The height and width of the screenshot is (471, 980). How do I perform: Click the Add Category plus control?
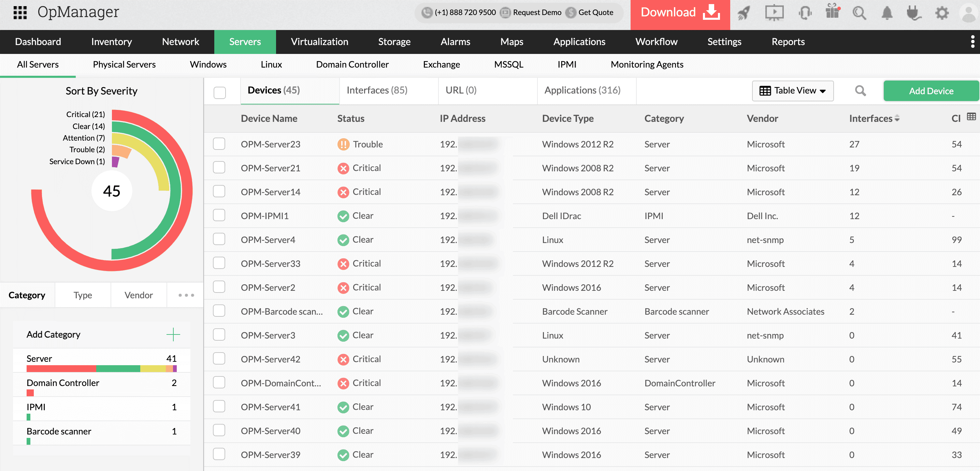coord(173,334)
